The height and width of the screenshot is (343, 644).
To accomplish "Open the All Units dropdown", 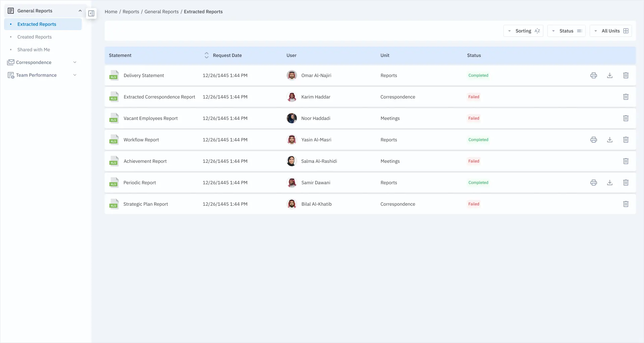I will 610,31.
